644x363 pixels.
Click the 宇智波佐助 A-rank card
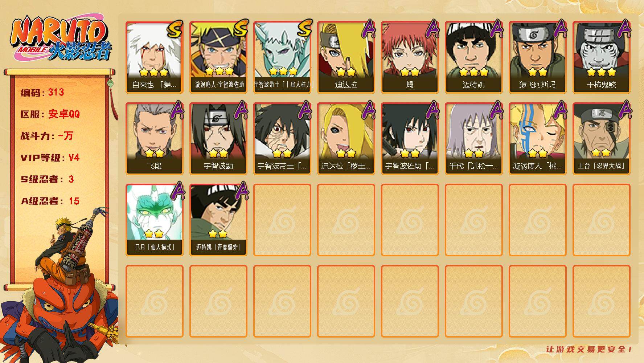coord(410,139)
